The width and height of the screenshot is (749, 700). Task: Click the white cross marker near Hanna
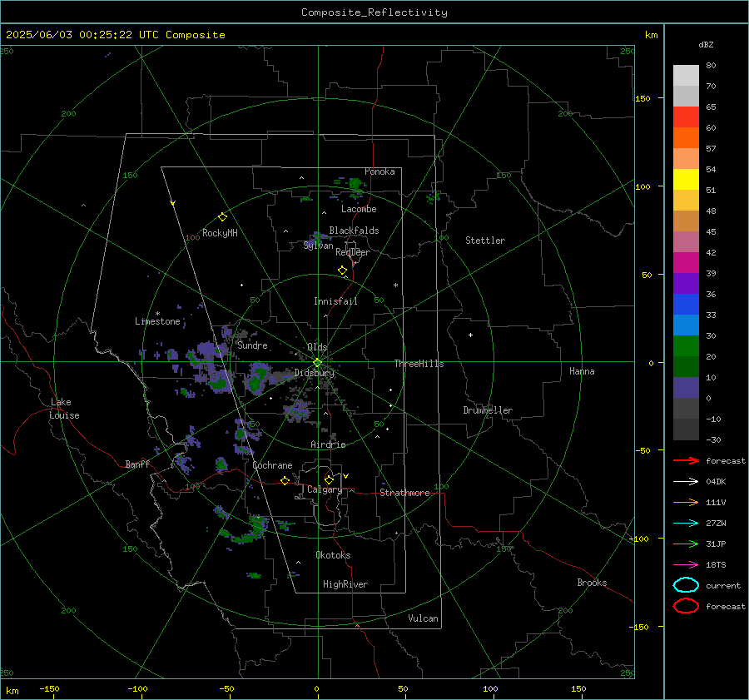tap(470, 335)
